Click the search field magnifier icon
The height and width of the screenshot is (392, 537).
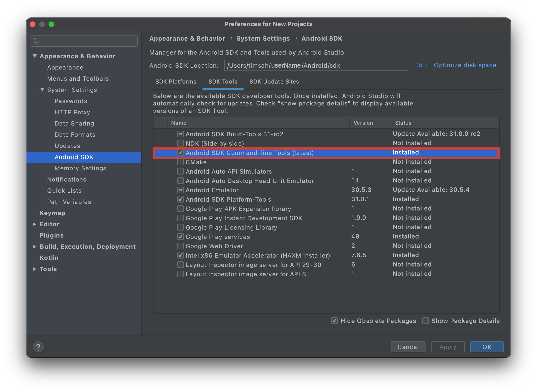pos(37,41)
